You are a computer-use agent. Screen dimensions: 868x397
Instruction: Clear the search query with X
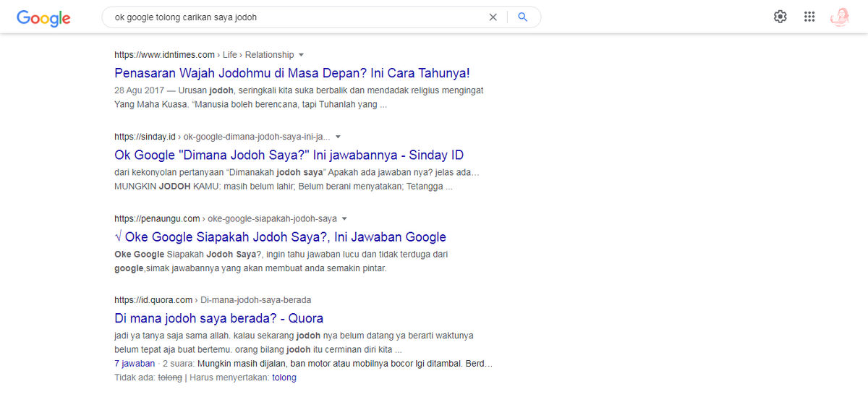(x=493, y=17)
